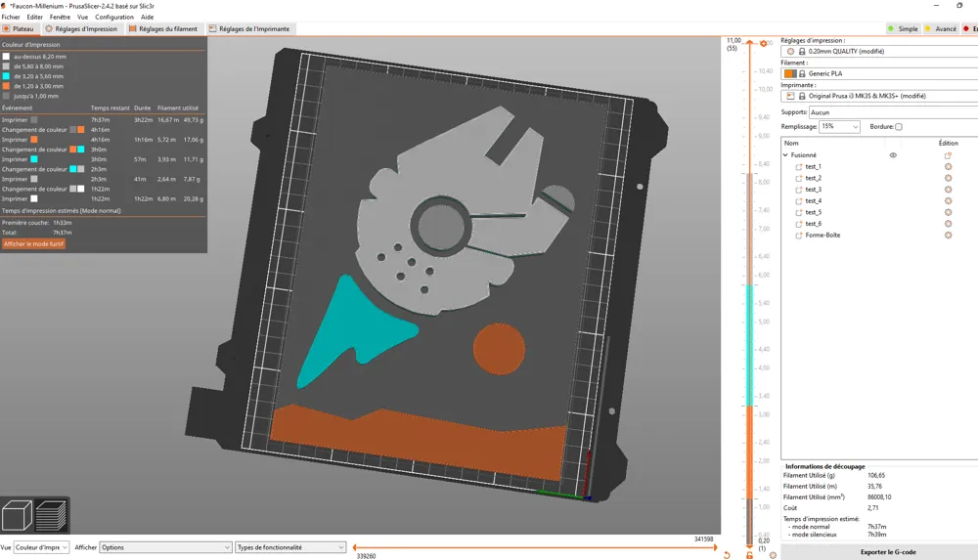Select Avancé mode
The height and width of the screenshot is (560, 978).
(x=941, y=28)
